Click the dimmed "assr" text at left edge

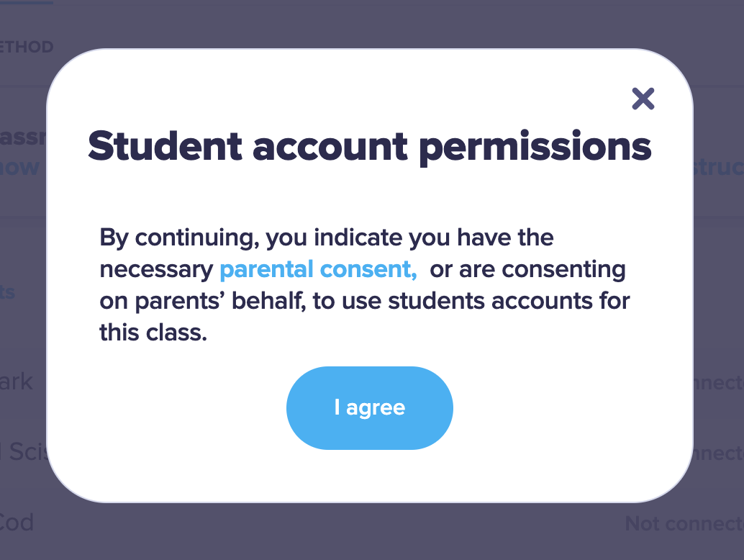(x=23, y=137)
